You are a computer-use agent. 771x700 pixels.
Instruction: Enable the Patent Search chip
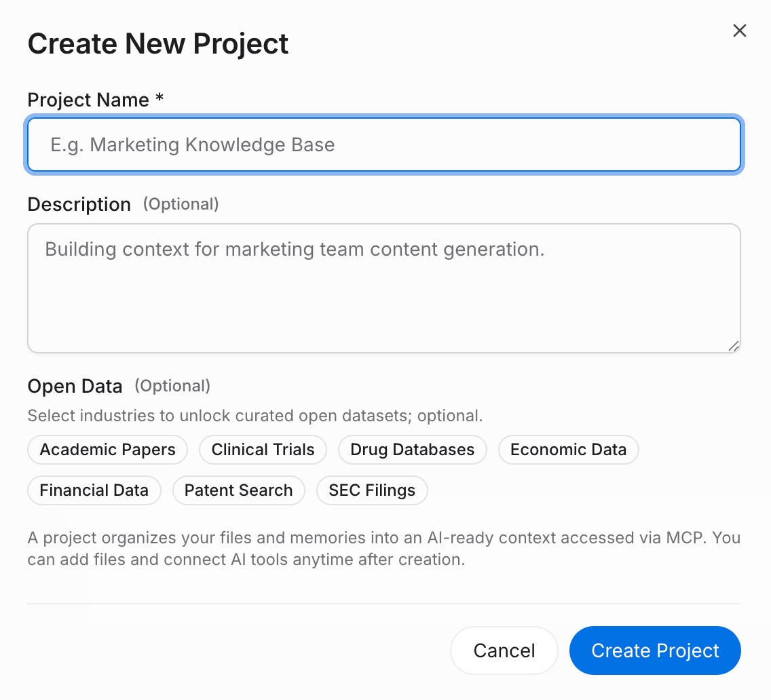[x=238, y=490]
